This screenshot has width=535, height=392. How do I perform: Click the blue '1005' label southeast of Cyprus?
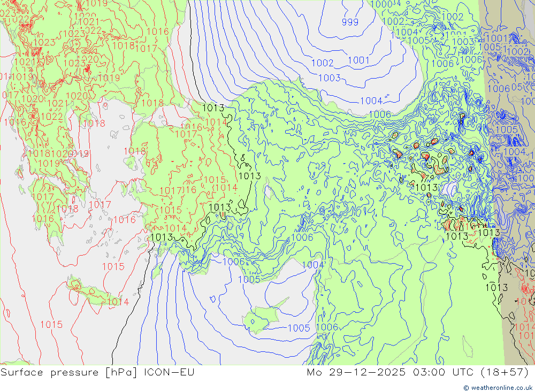coord(299,328)
